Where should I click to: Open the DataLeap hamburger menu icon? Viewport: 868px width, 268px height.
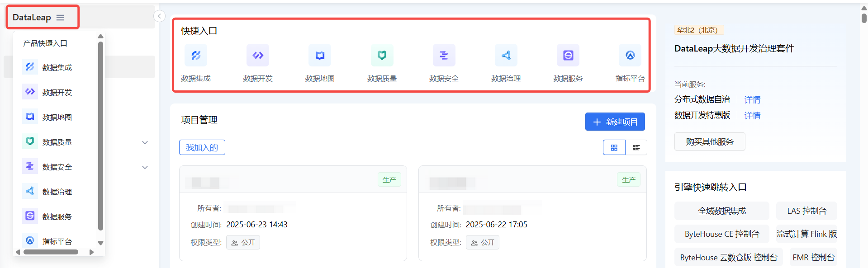click(x=60, y=18)
